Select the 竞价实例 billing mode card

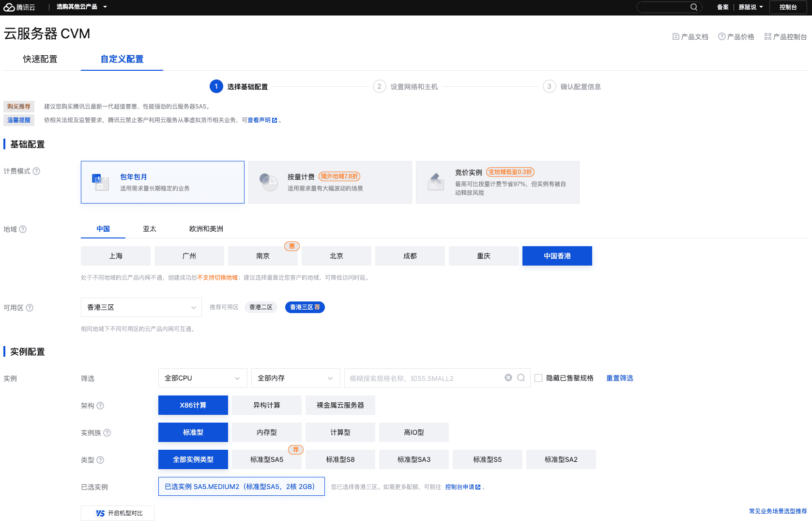(x=497, y=182)
